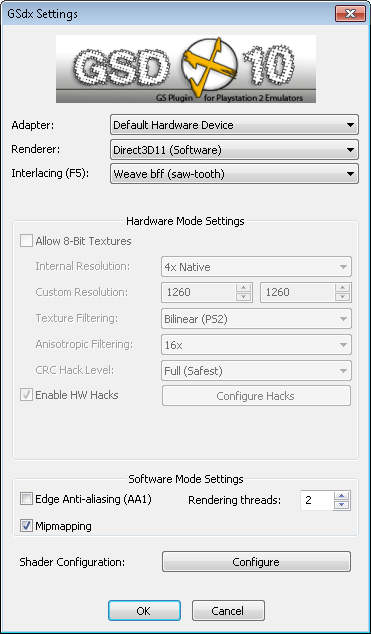The width and height of the screenshot is (371, 634).
Task: Decrease Rendering threads with down arrow
Action: pos(342,505)
